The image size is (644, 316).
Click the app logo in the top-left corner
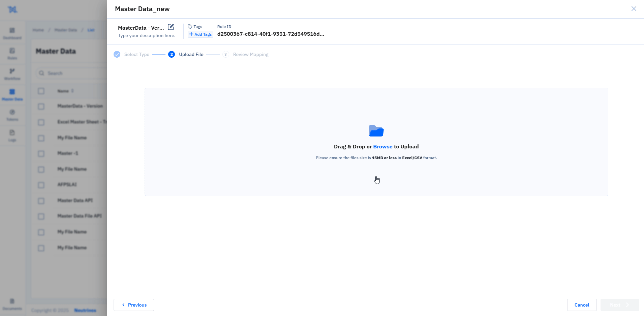click(x=12, y=9)
